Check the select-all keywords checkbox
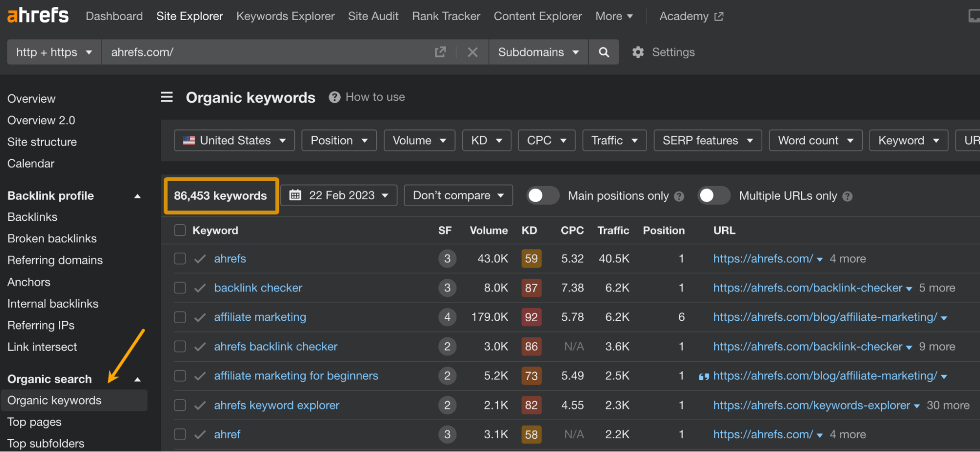The width and height of the screenshot is (980, 452). tap(179, 230)
